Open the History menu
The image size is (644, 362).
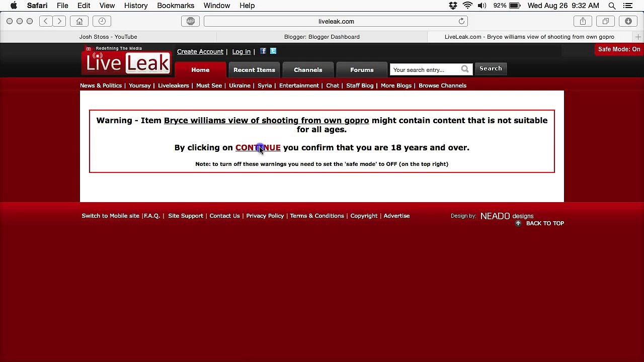coord(136,6)
